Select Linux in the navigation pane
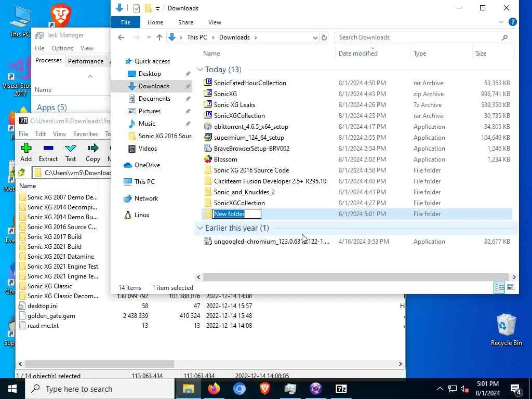 pyautogui.click(x=142, y=215)
